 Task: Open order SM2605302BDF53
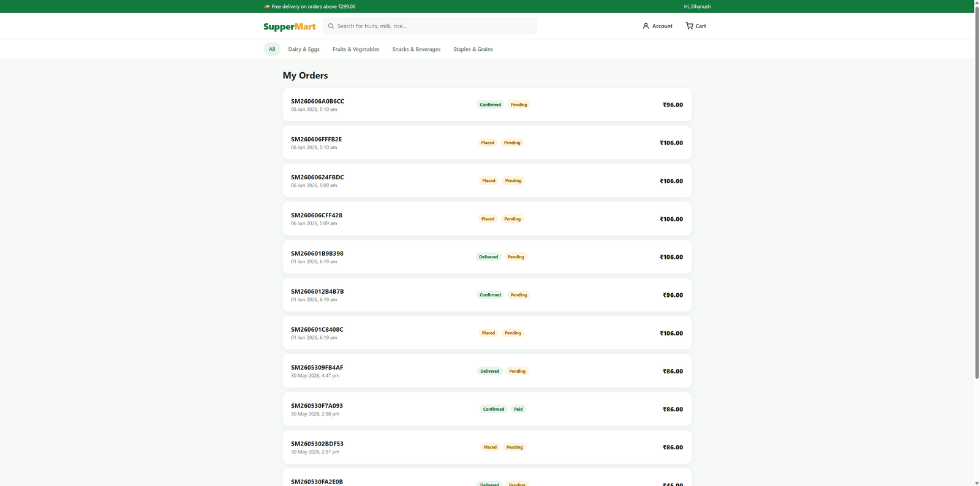[487, 447]
